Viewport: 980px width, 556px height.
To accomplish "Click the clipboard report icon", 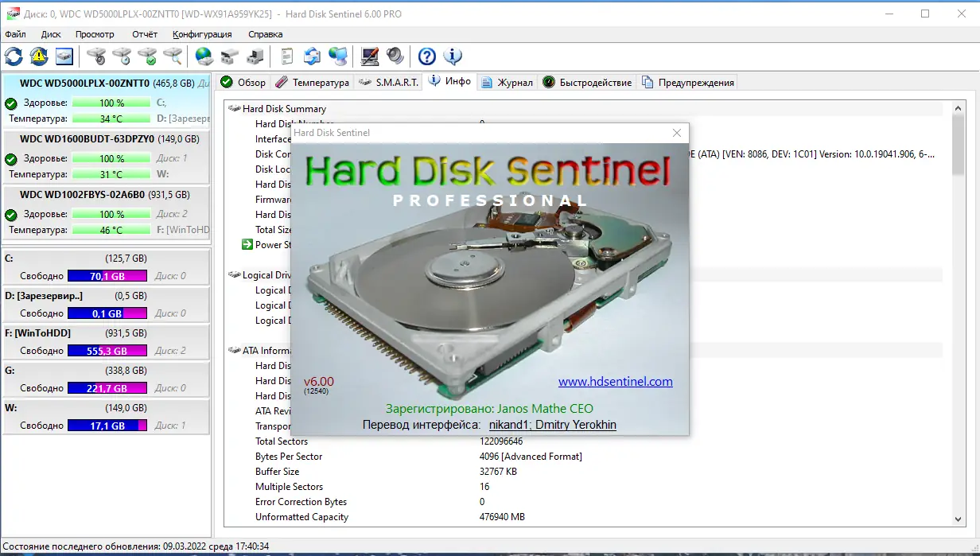I will 286,56.
